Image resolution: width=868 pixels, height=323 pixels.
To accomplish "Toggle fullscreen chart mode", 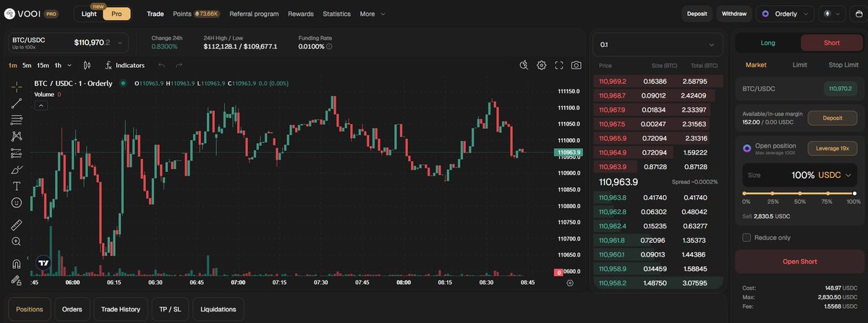I will pyautogui.click(x=558, y=65).
